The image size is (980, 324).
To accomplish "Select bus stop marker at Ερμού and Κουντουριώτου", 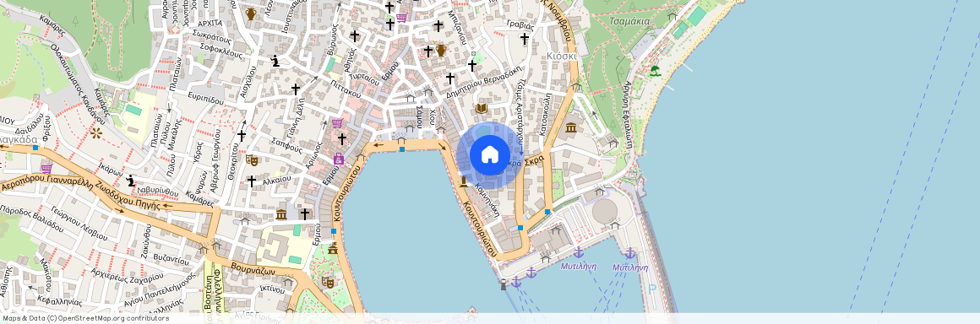I will coord(333,231).
